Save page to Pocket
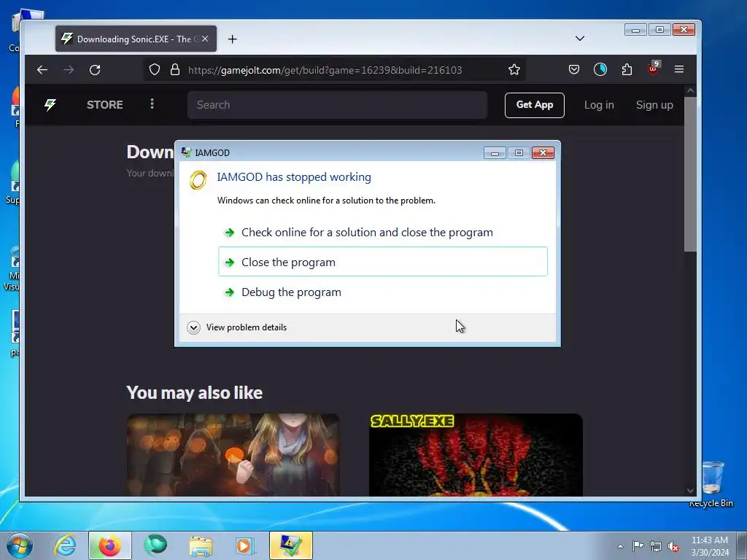The image size is (747, 560). 574,69
